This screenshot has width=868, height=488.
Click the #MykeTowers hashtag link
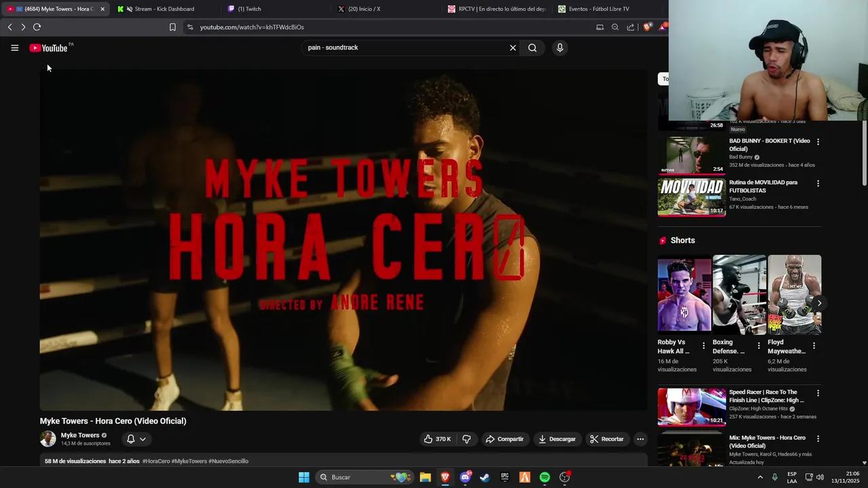point(189,462)
